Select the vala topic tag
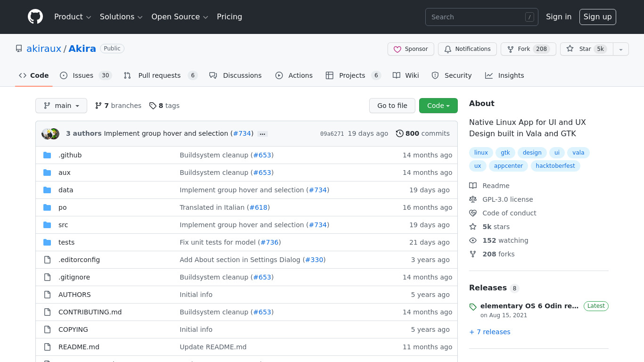 click(578, 153)
